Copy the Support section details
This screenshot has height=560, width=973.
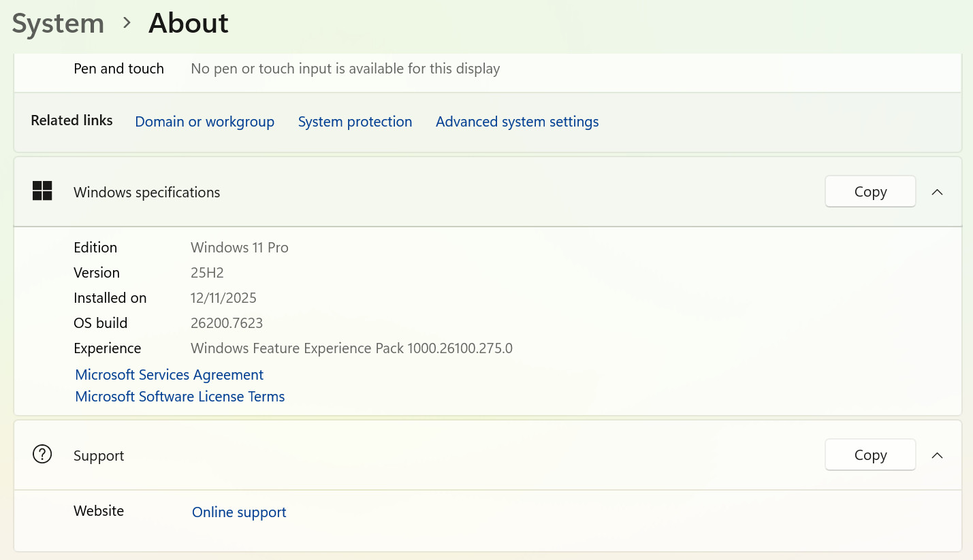tap(870, 455)
